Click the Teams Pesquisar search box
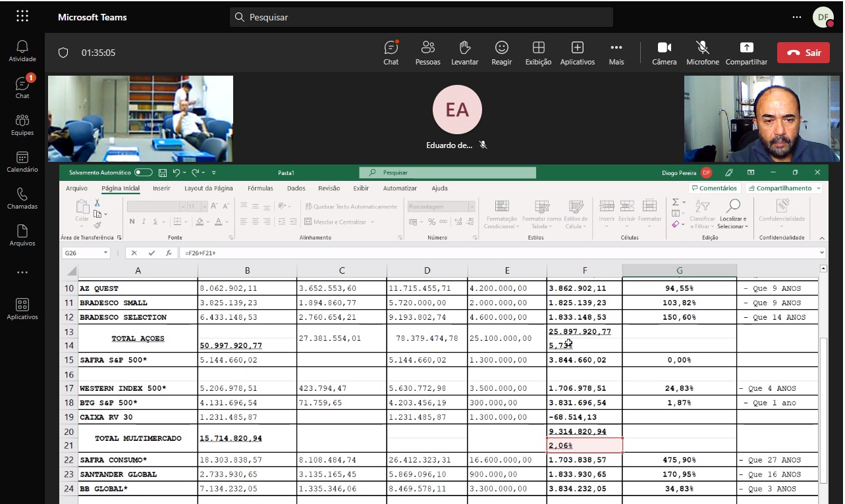845x504 pixels. click(422, 17)
